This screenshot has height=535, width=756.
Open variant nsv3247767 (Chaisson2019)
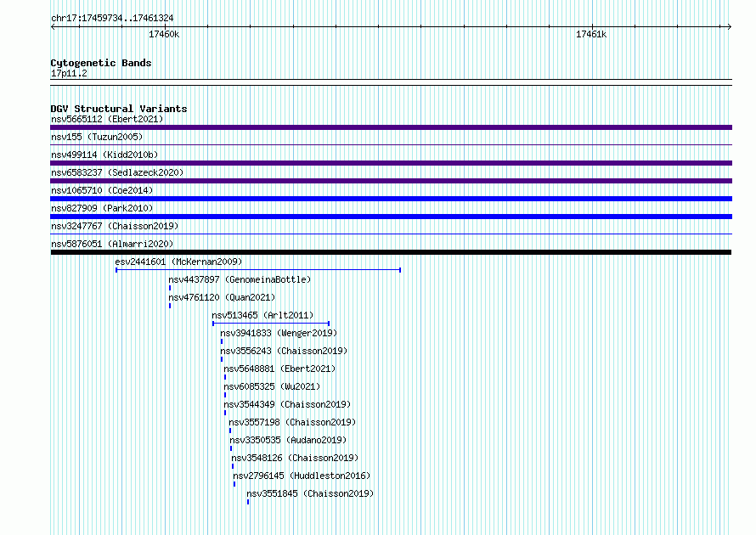pyautogui.click(x=115, y=226)
